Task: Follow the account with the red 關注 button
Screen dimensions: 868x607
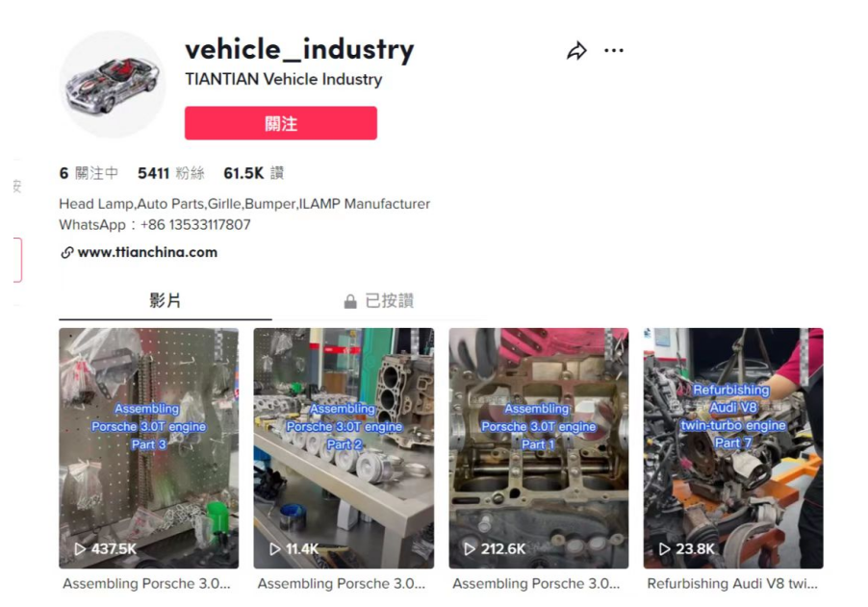Action: click(281, 123)
